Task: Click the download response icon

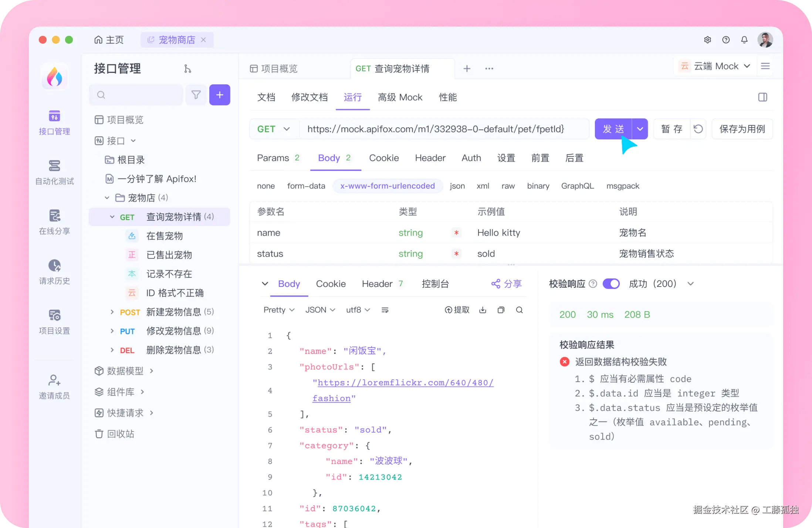Action: point(483,310)
